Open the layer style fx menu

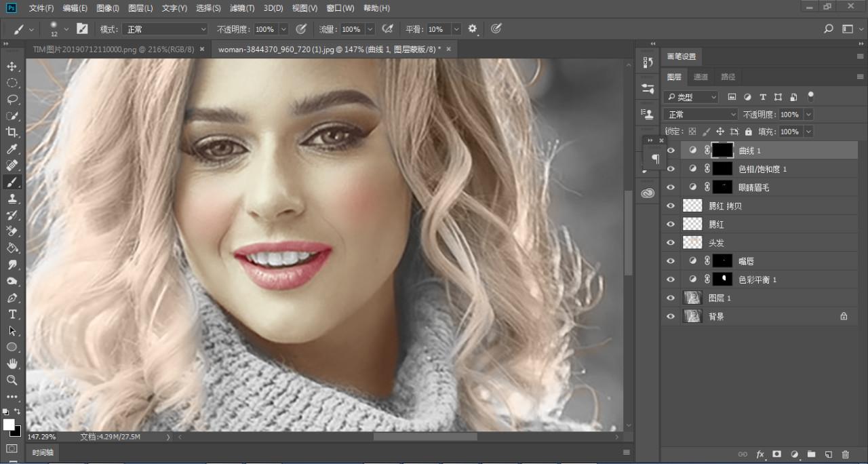[760, 455]
